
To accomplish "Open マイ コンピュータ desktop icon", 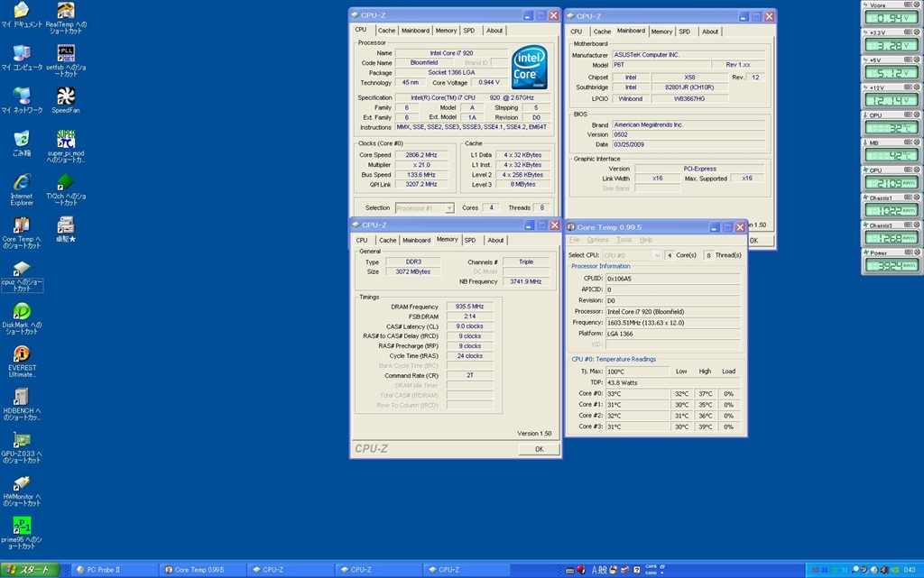I will click(x=22, y=58).
